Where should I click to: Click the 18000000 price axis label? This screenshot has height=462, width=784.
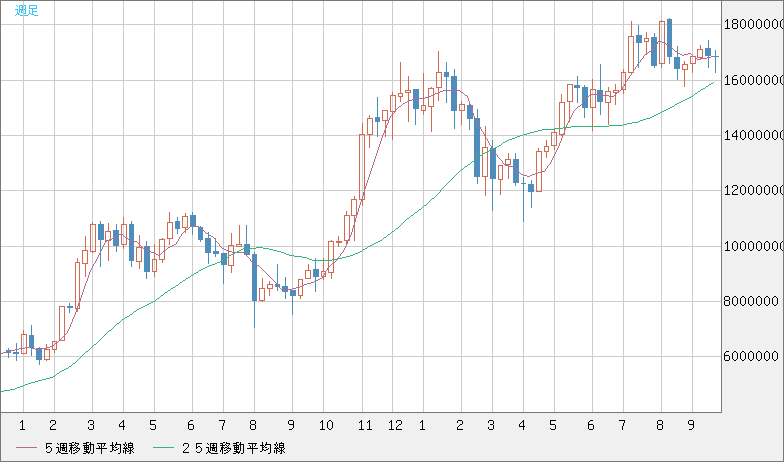(751, 25)
